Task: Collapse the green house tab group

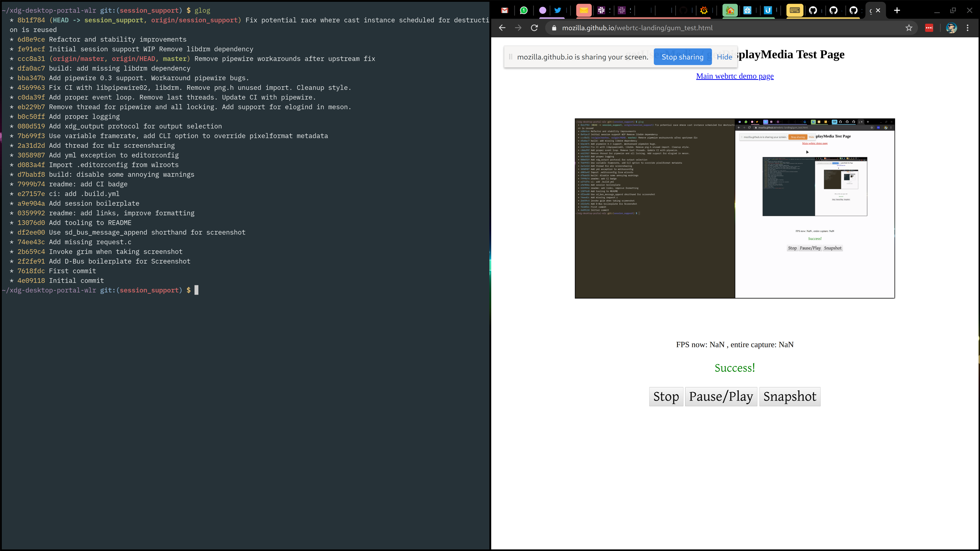Action: tap(730, 10)
